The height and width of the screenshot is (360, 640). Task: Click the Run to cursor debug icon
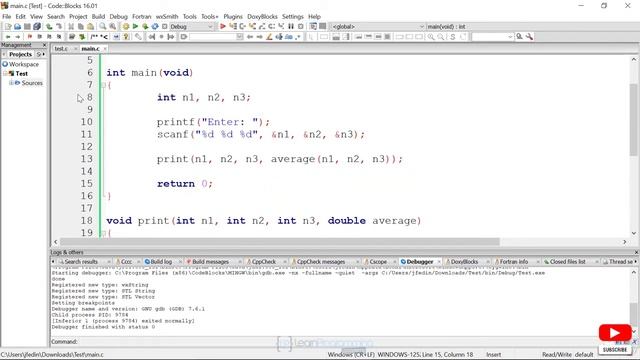click(233, 27)
